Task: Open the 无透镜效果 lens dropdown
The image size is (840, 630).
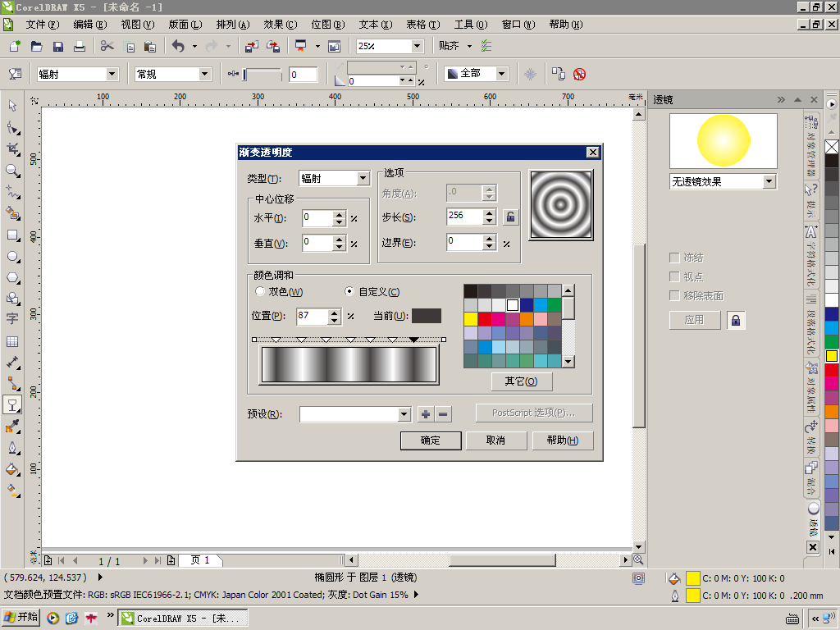Action: [x=769, y=181]
